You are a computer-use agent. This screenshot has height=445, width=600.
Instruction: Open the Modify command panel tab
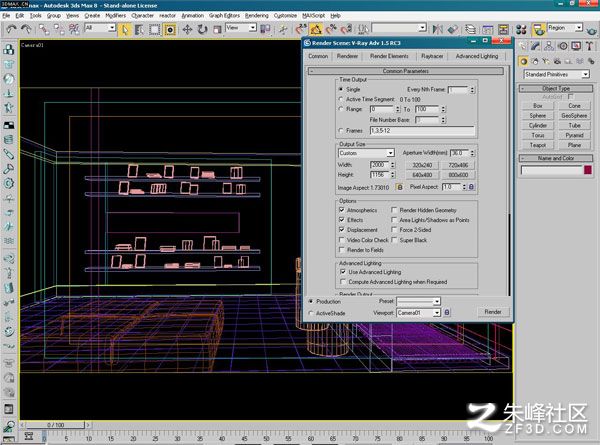pos(535,46)
